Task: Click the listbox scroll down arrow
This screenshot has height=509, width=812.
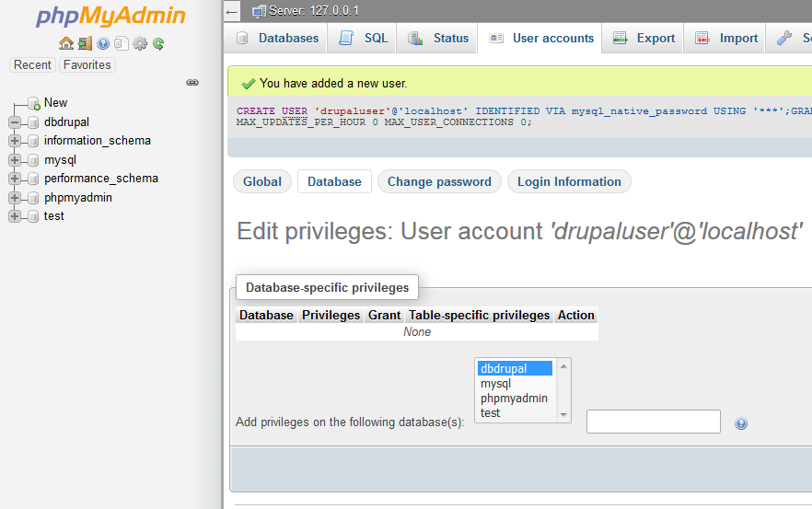Action: (563, 415)
